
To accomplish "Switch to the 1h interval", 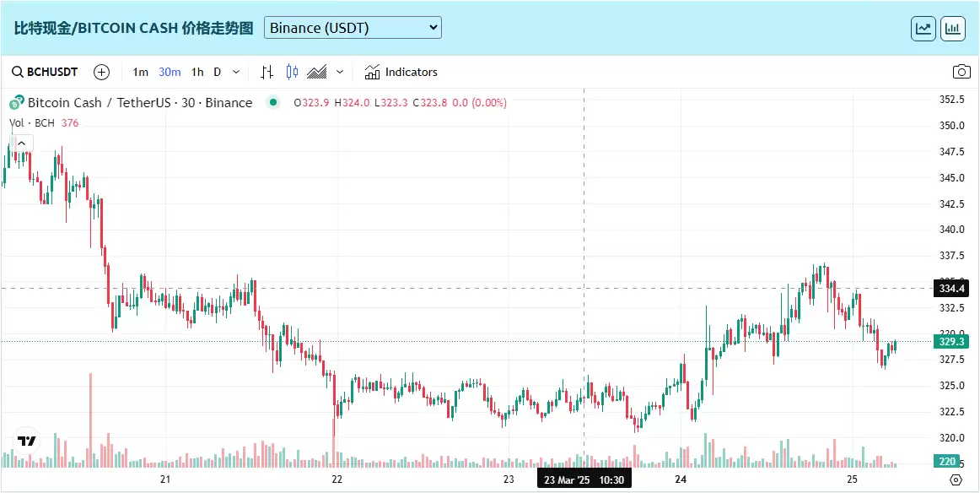I will point(197,72).
